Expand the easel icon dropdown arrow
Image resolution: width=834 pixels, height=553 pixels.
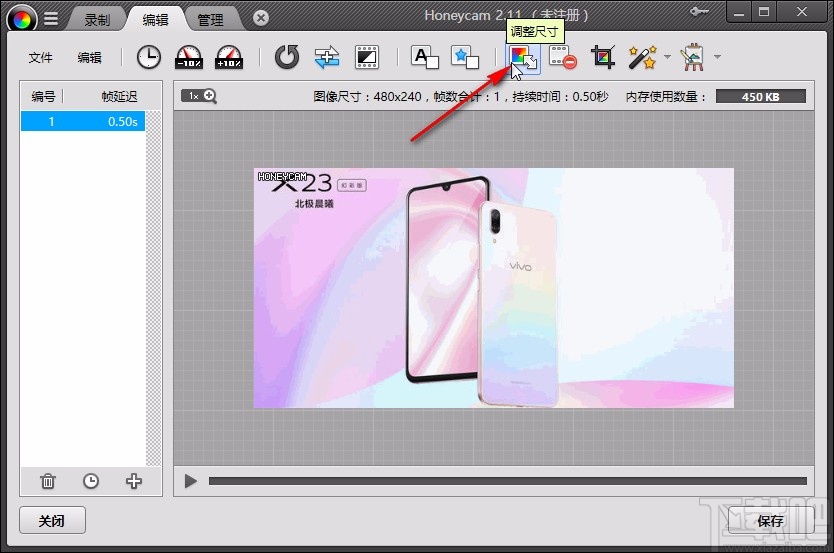click(717, 56)
